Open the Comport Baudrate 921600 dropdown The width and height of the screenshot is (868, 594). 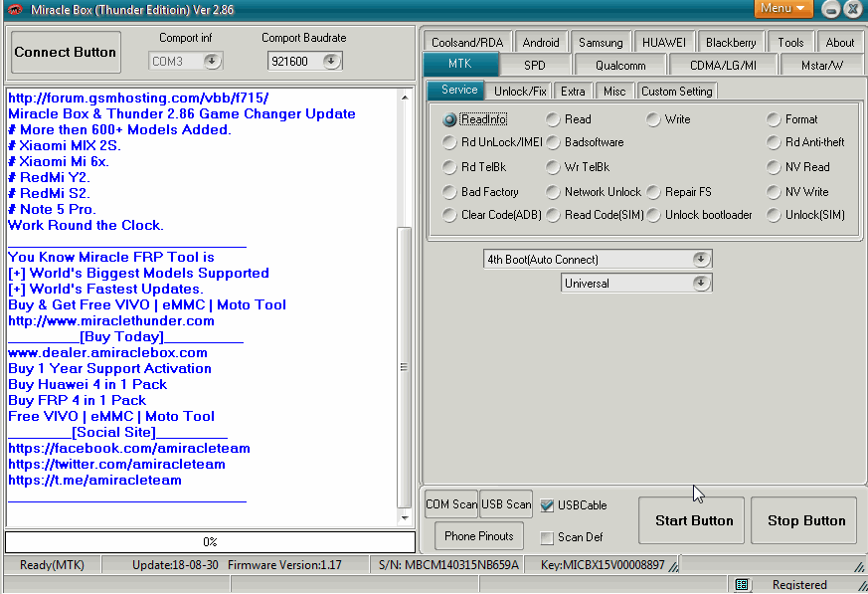(x=331, y=61)
